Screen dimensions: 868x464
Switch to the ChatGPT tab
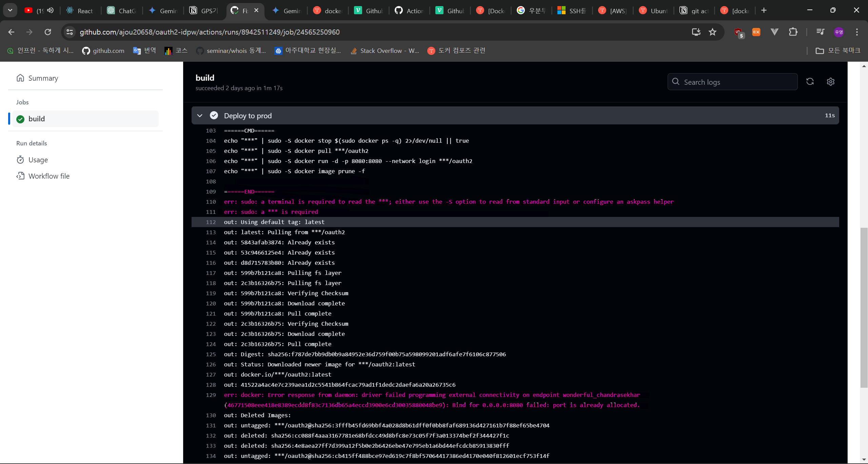121,11
